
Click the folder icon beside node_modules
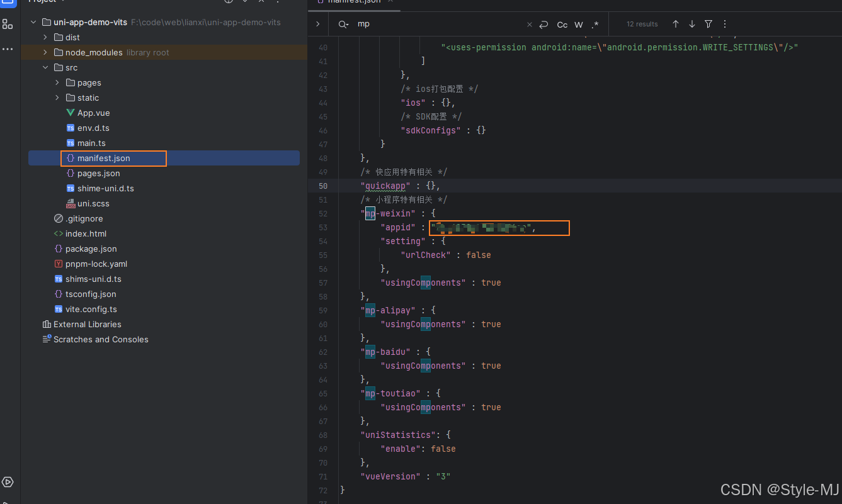click(x=59, y=52)
